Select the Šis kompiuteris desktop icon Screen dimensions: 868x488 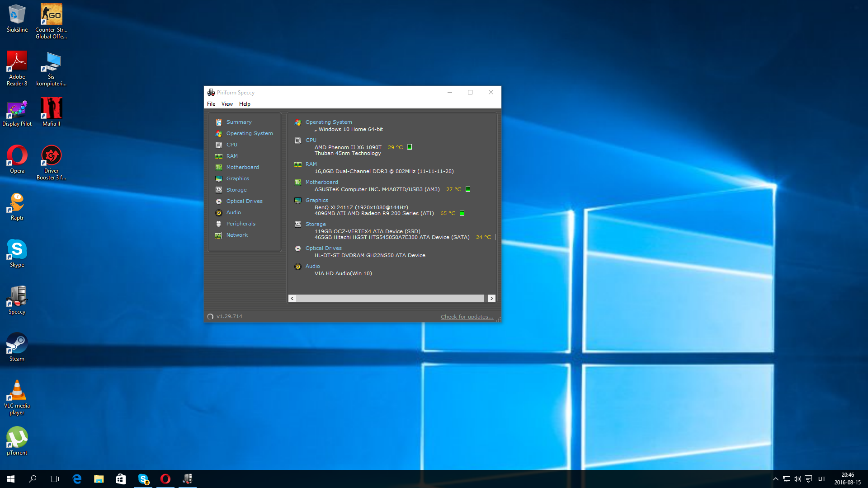tap(51, 68)
